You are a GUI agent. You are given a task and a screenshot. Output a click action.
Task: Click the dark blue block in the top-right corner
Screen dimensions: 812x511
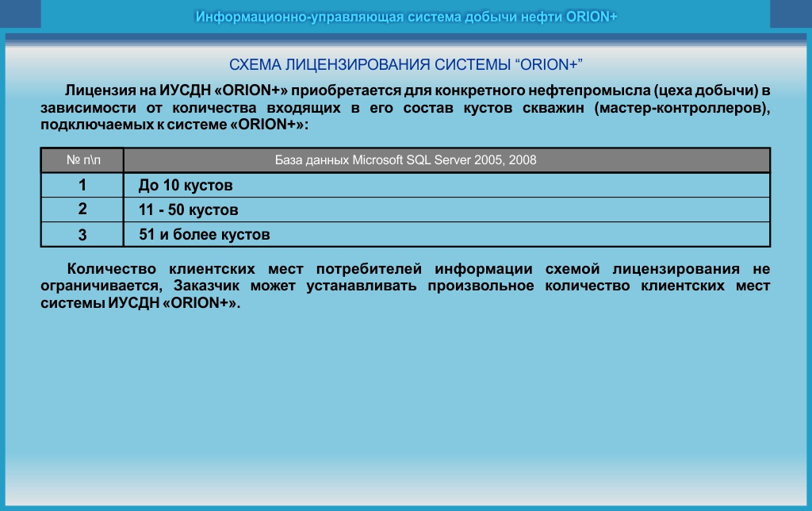791,14
